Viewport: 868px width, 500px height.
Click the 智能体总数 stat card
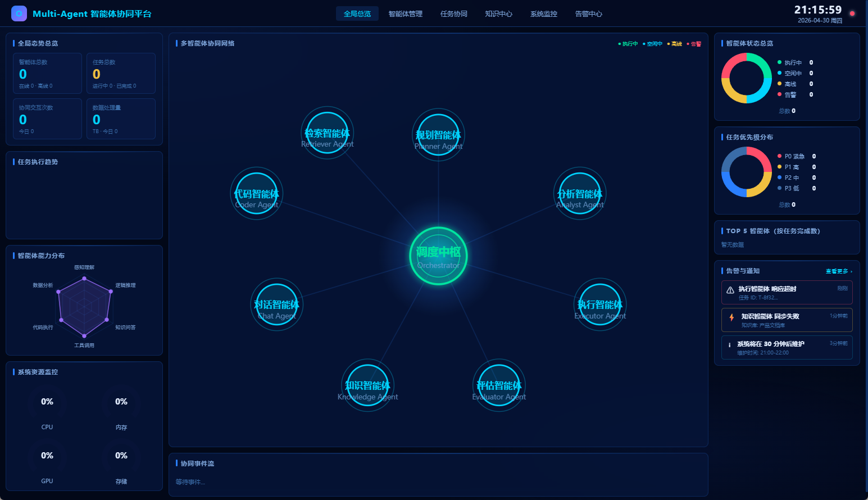pos(48,74)
